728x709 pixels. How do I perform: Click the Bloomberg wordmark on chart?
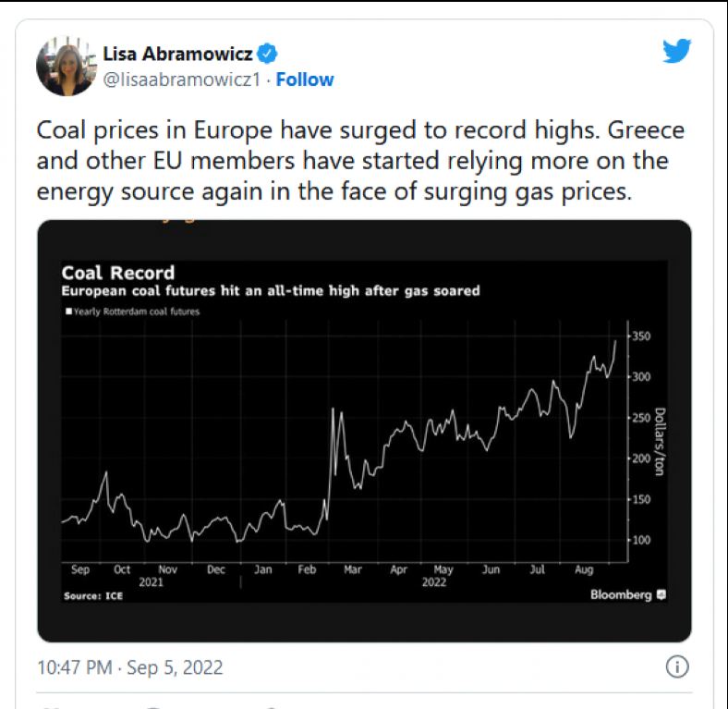621,594
